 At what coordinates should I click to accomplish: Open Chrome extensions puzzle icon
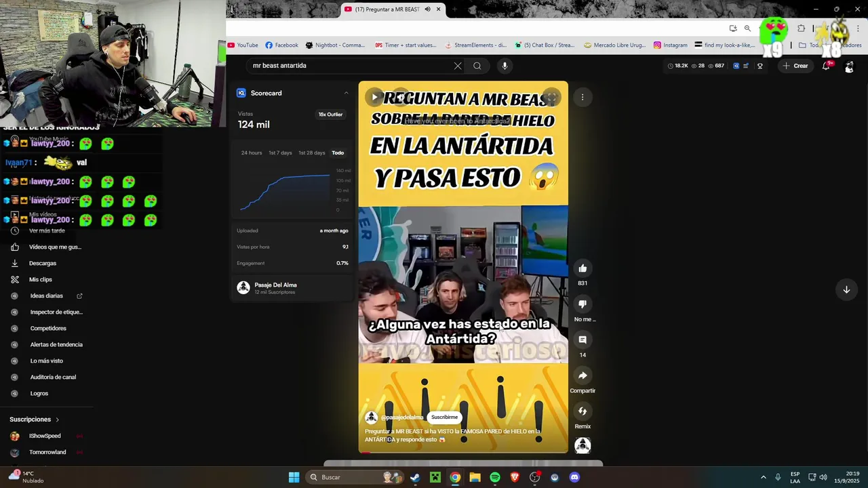(801, 28)
